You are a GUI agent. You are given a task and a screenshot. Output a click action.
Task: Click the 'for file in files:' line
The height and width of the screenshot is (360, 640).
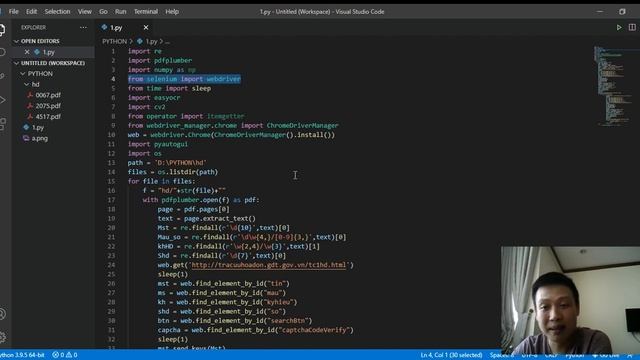point(161,181)
